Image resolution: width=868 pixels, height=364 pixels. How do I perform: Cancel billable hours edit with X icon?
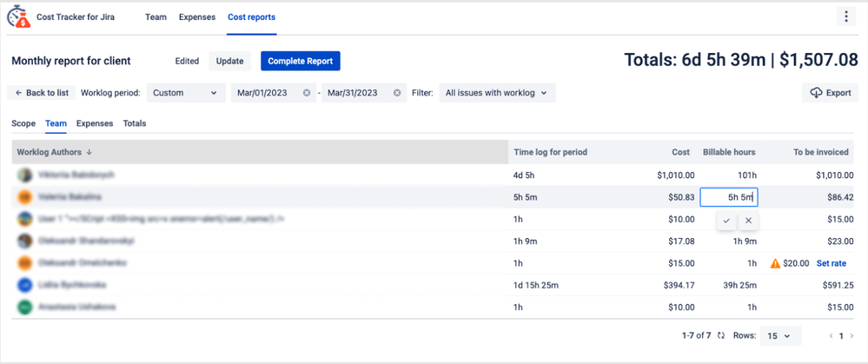coord(748,220)
